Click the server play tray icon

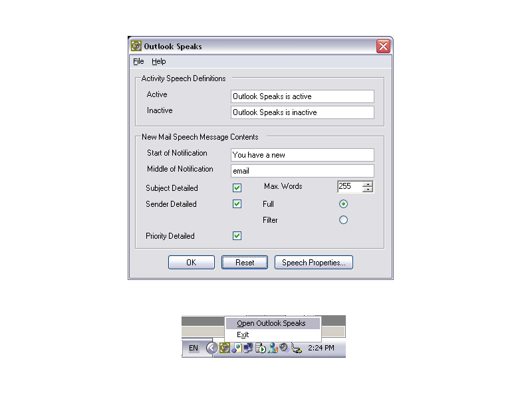[261, 348]
